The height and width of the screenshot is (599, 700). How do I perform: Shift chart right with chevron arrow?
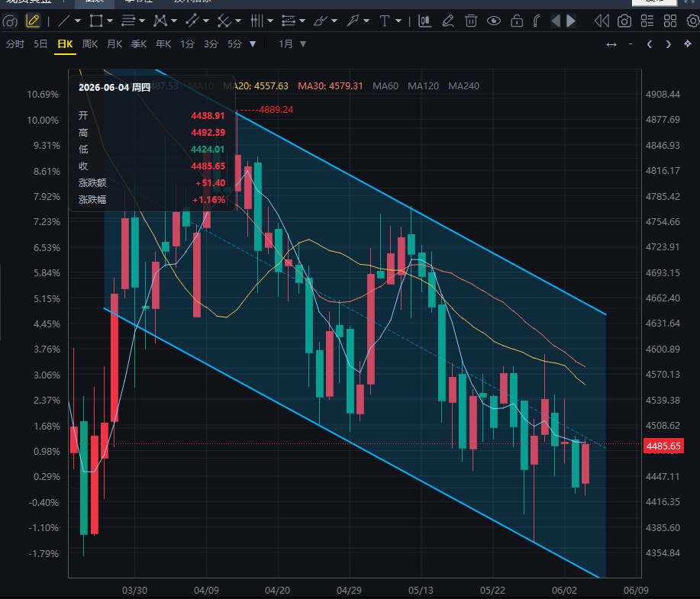[x=668, y=44]
